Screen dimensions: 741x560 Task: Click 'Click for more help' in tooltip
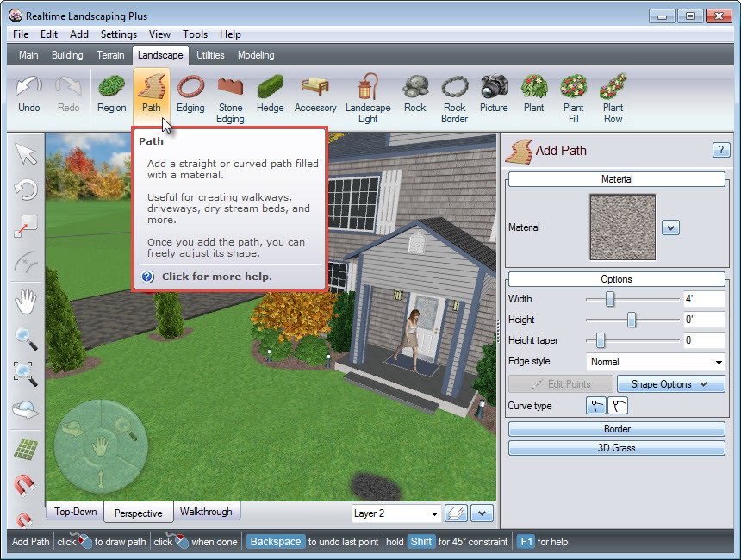pyautogui.click(x=217, y=277)
